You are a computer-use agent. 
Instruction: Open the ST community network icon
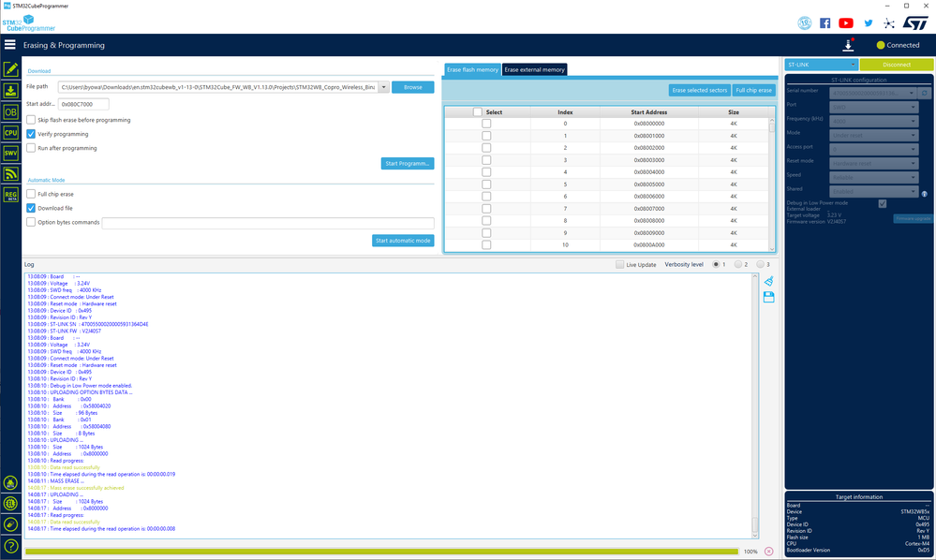tap(889, 23)
